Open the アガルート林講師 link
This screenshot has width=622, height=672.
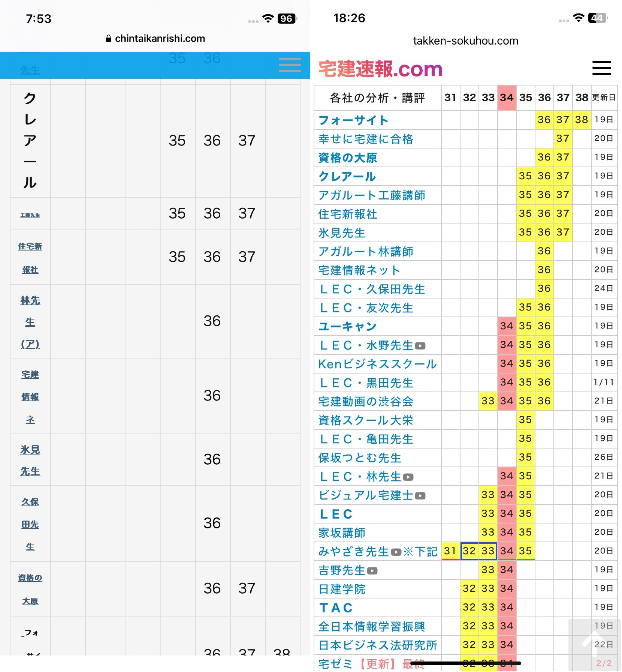(x=365, y=252)
